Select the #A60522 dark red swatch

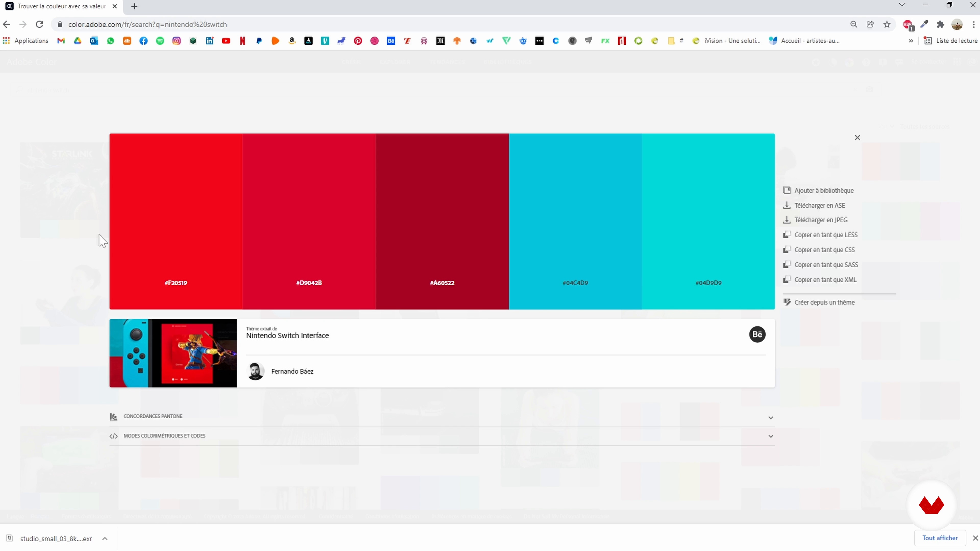pos(442,221)
